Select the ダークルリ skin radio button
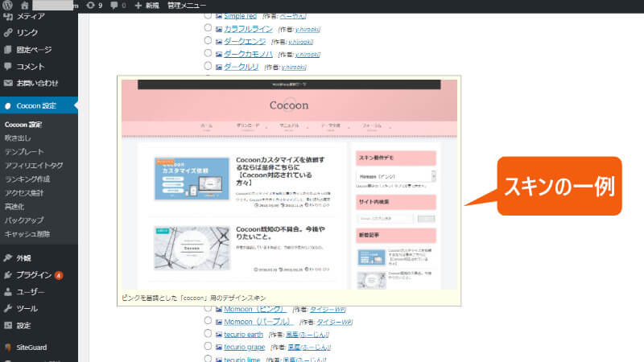 [208, 66]
